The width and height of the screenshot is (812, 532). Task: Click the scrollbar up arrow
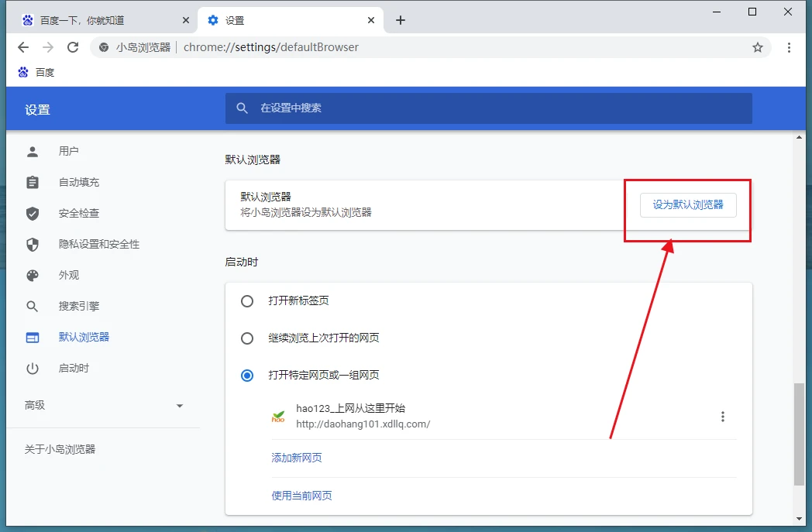800,137
